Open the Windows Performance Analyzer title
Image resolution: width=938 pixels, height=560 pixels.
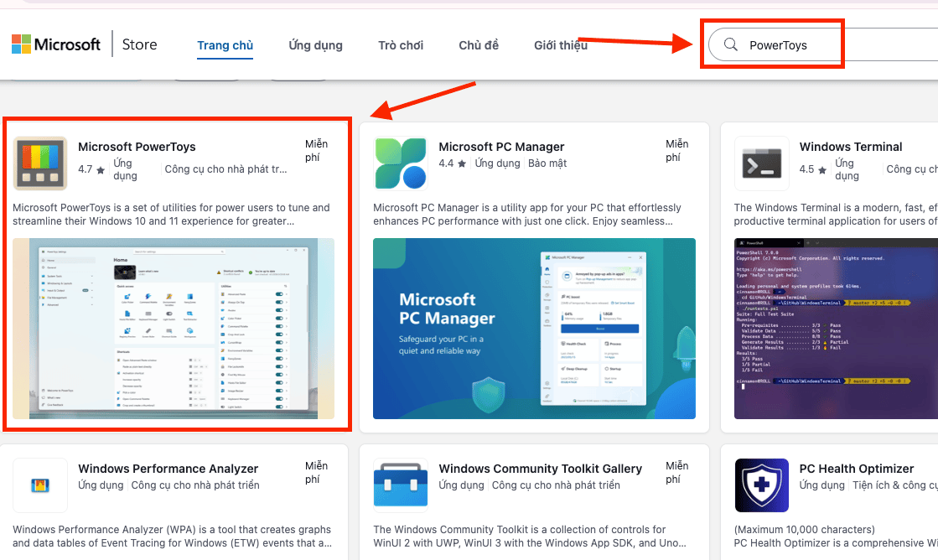(168, 469)
